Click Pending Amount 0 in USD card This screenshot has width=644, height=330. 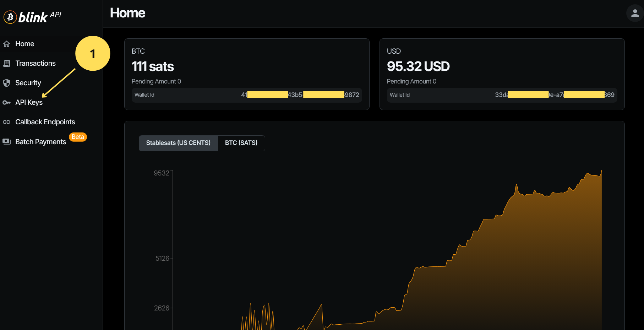click(411, 81)
